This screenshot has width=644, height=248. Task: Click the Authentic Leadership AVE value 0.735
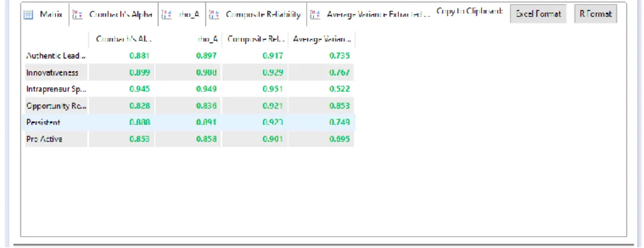339,56
